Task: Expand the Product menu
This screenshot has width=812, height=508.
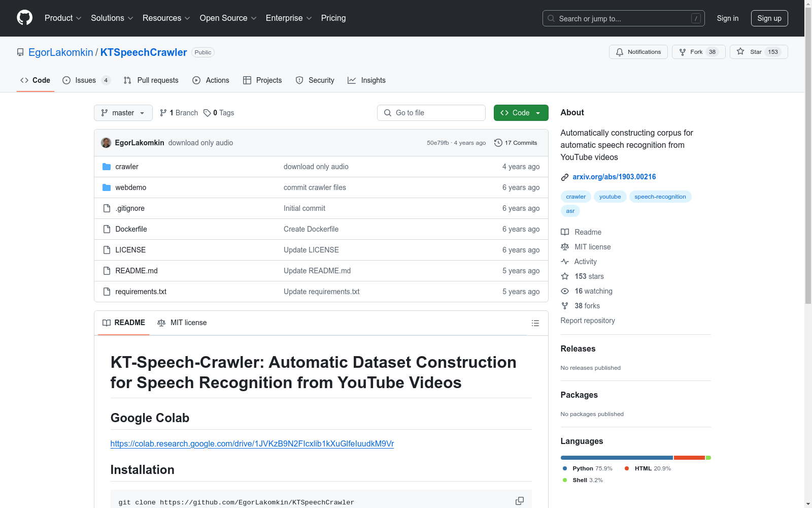Action: tap(63, 18)
